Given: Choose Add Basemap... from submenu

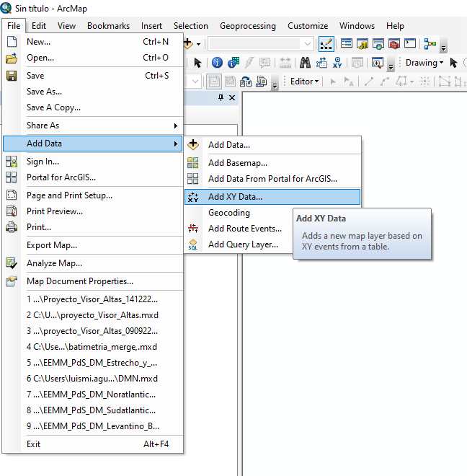Looking at the screenshot, I should click(x=272, y=163).
